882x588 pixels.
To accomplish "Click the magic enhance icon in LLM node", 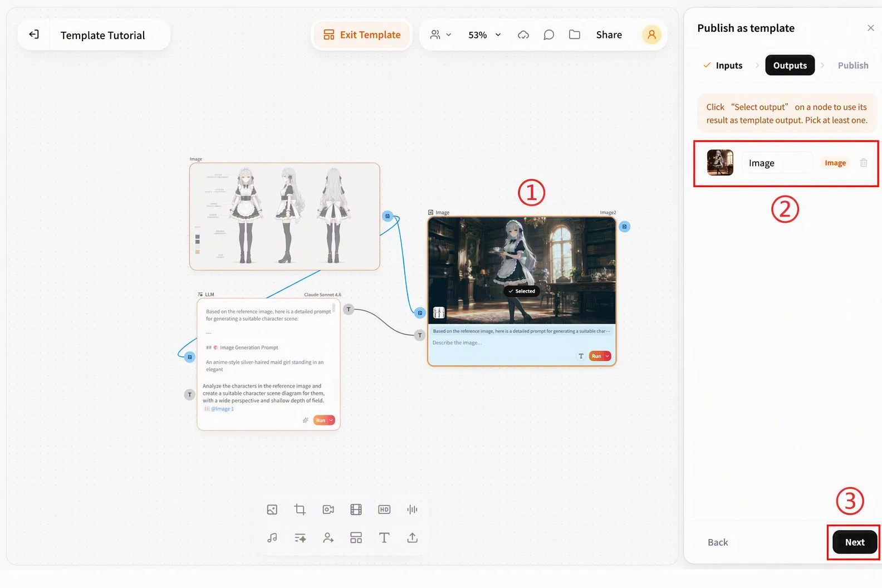I will [305, 420].
